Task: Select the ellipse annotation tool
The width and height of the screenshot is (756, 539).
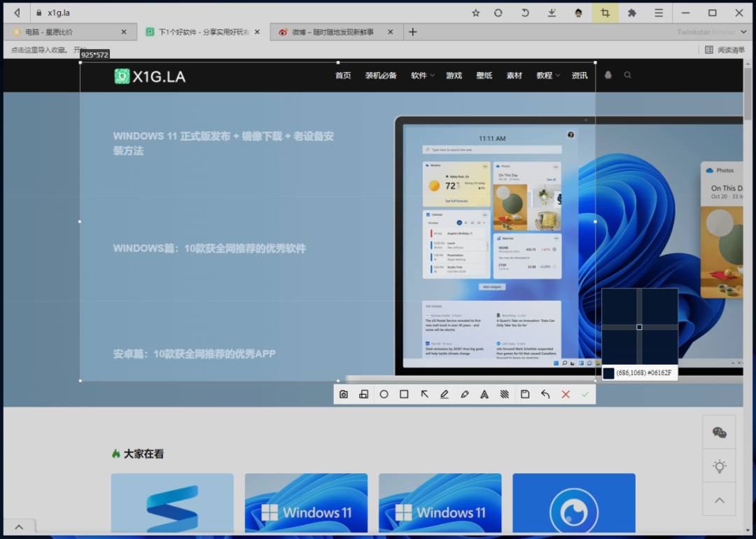Action: coord(384,394)
